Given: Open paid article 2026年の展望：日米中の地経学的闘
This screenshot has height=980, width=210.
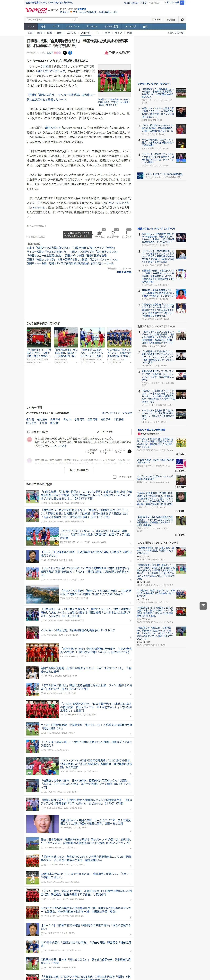Looking at the screenshot, I should click(x=156, y=461).
